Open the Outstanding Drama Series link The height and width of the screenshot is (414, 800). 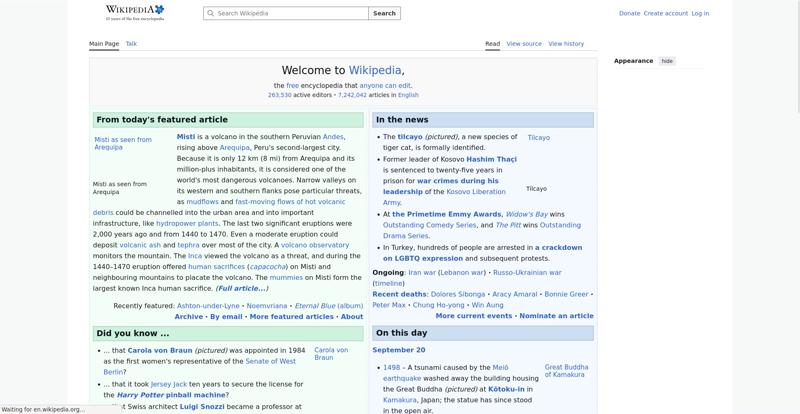click(482, 230)
